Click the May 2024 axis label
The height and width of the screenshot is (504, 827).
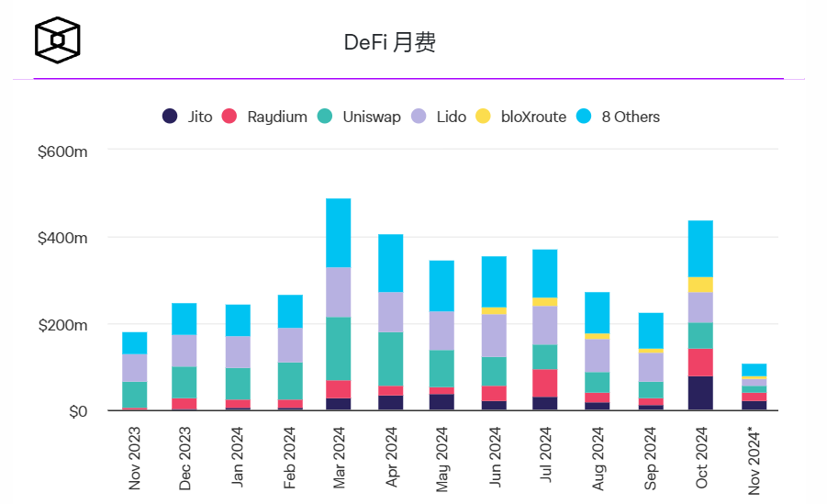442,459
